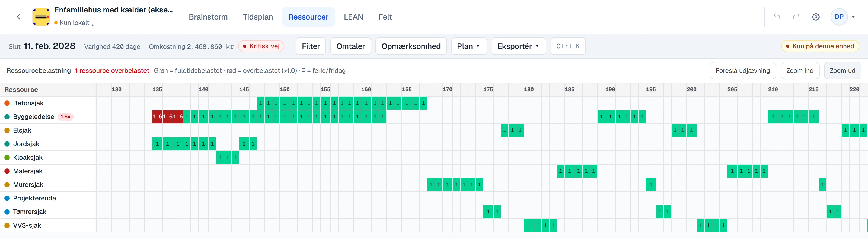Viewport: 868px width, 239px height.
Task: Select the Malersjak resource row
Action: (x=47, y=171)
